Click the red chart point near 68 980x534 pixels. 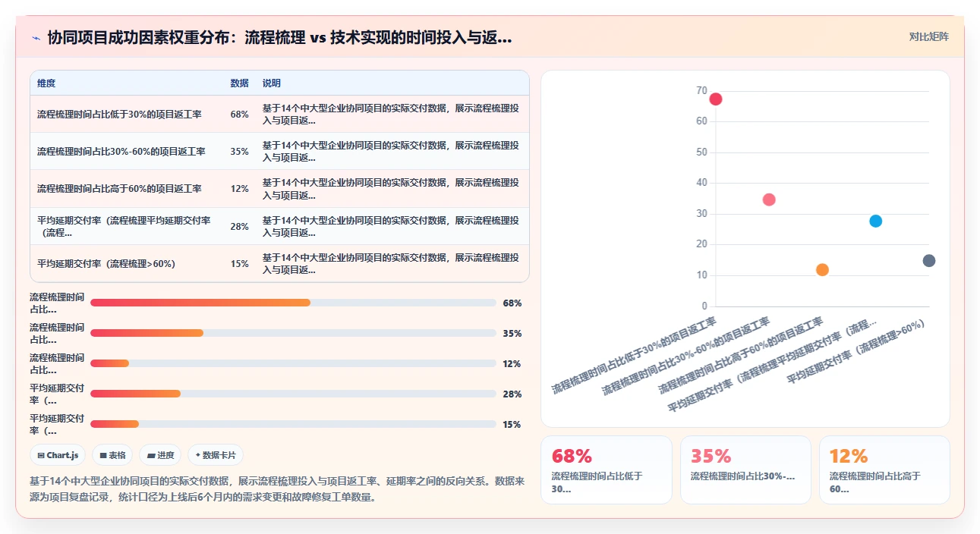pyautogui.click(x=715, y=99)
